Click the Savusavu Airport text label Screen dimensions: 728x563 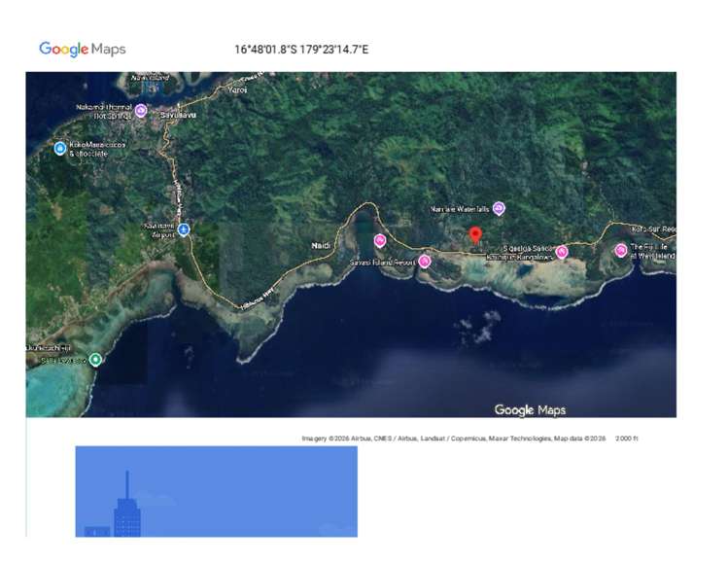(x=159, y=230)
